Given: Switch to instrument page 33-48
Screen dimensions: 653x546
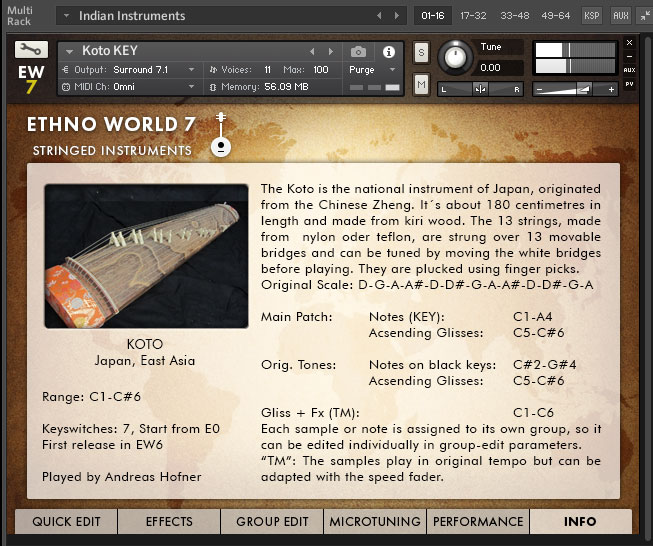Looking at the screenshot, I should click(514, 16).
